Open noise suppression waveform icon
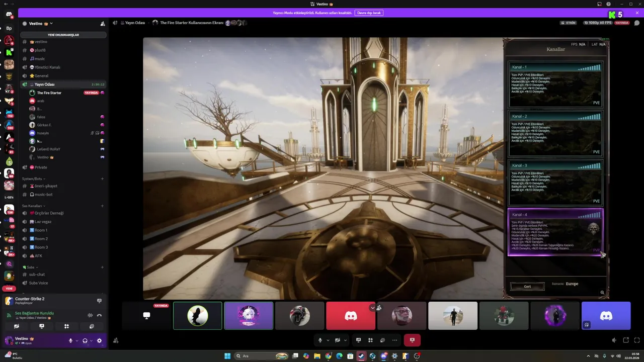This screenshot has height=362, width=644. pos(90,315)
